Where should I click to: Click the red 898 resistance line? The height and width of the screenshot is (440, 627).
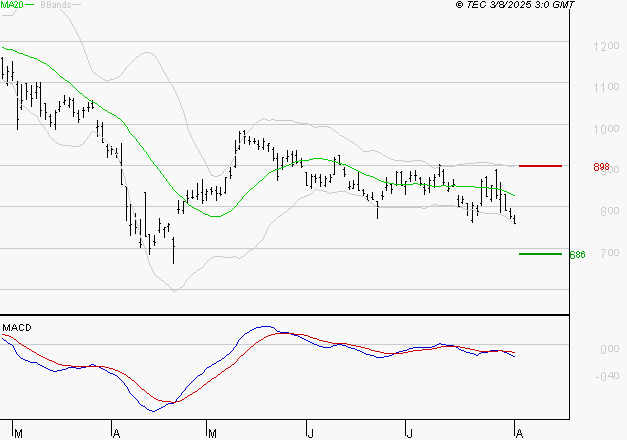pos(540,166)
